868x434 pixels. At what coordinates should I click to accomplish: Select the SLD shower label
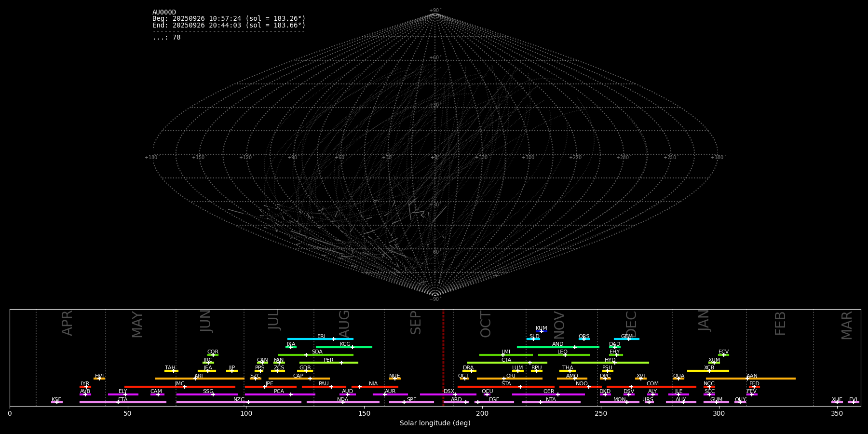(x=534, y=337)
